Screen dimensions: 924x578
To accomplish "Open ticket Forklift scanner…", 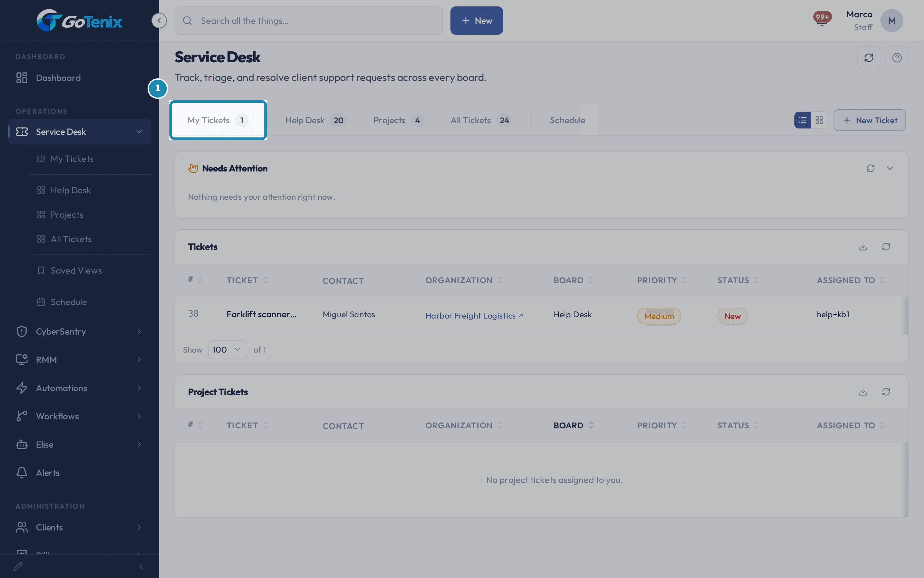I will [x=261, y=314].
